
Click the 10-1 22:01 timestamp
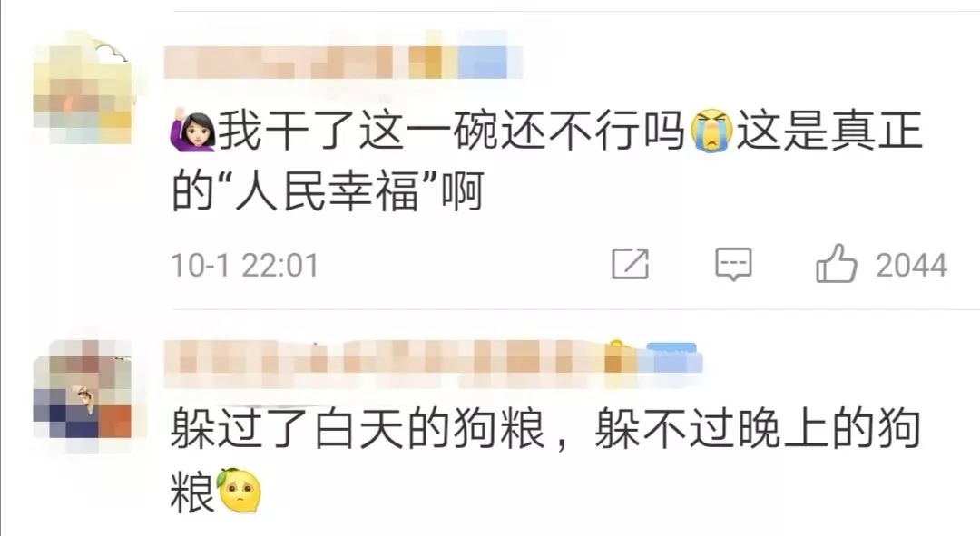244,266
